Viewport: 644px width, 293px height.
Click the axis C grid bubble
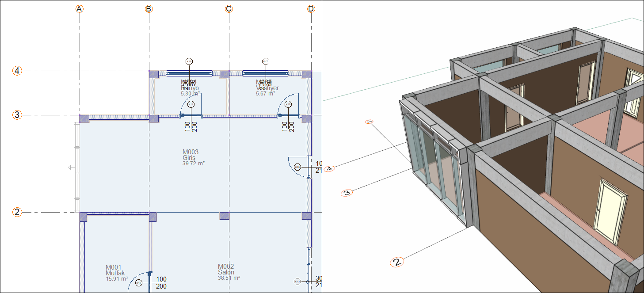[229, 9]
